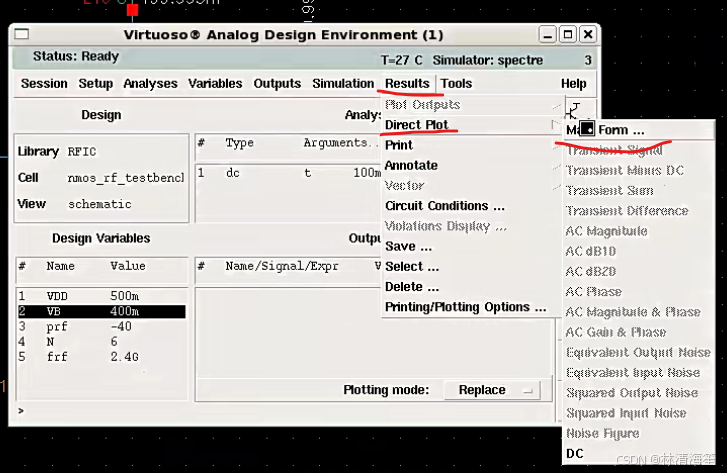Viewport: 727px width, 473px height.
Task: Click View name schematic
Action: pyautogui.click(x=100, y=204)
